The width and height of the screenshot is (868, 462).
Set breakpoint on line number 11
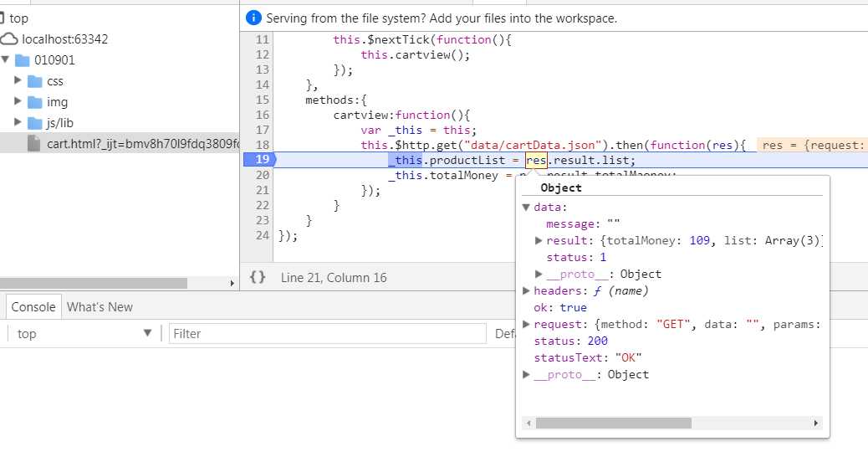point(263,39)
